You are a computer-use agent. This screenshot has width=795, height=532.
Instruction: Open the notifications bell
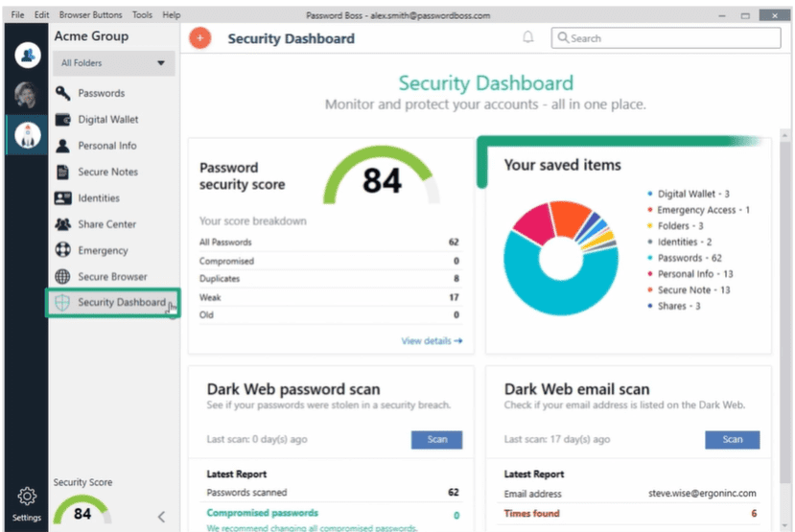pos(527,37)
